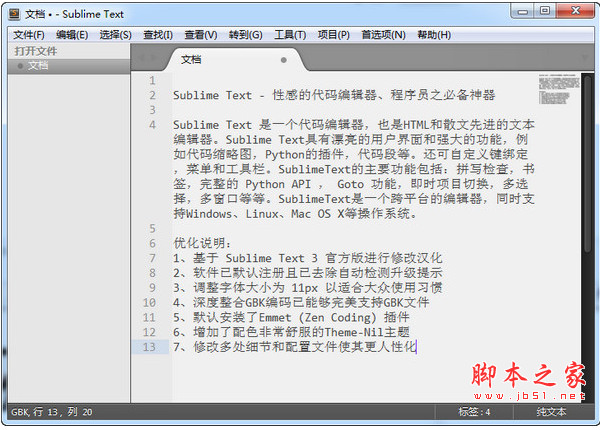Open the 查看(V) menu

coord(201,35)
